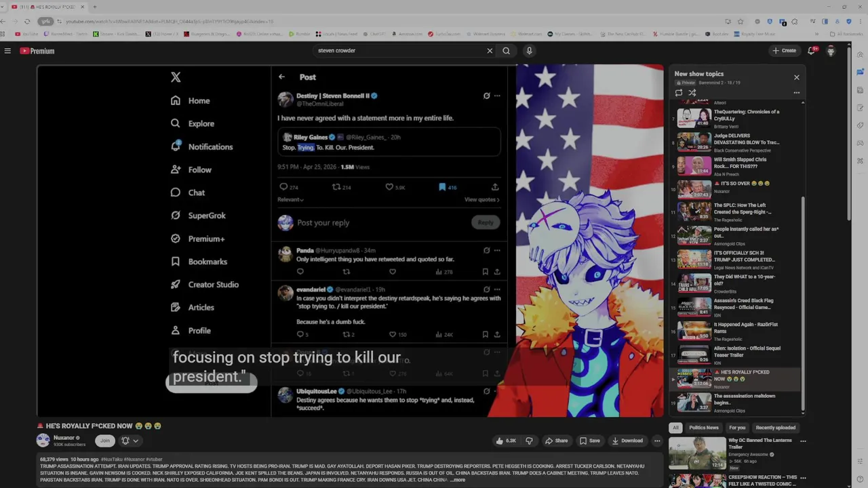
Task: Select the Politics News filter chip
Action: pos(704,428)
